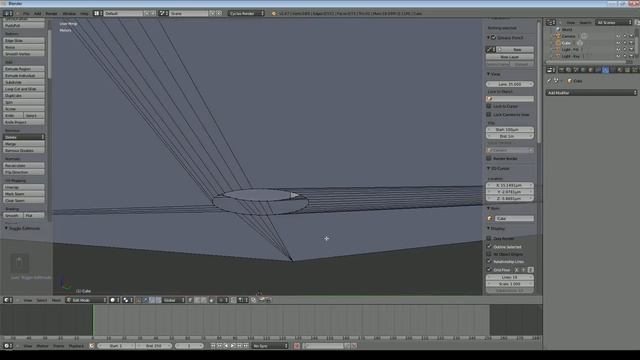Hide the Cube object via its eye icon
The width and height of the screenshot is (640, 360).
pyautogui.click(x=618, y=43)
